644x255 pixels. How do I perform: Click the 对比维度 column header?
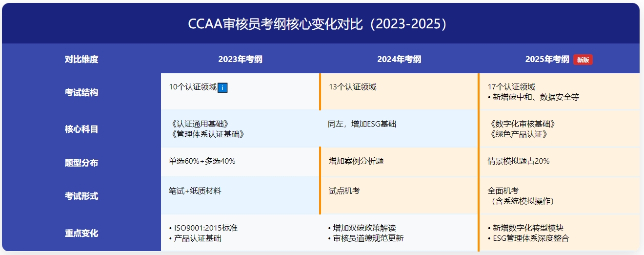(x=81, y=59)
